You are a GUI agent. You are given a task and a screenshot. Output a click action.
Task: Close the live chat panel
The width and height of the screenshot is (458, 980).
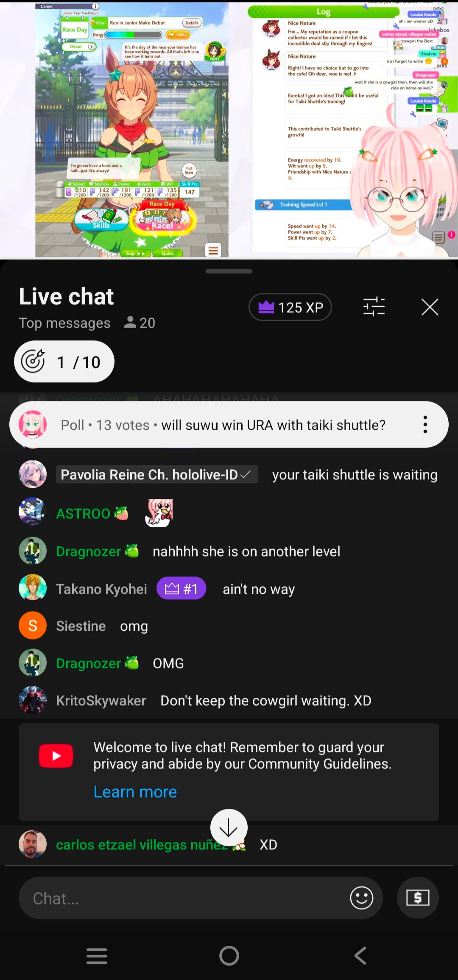click(x=430, y=307)
